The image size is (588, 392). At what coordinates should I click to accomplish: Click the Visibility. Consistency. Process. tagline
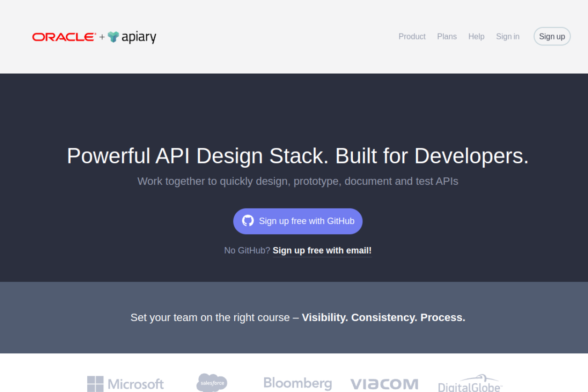[383, 318]
